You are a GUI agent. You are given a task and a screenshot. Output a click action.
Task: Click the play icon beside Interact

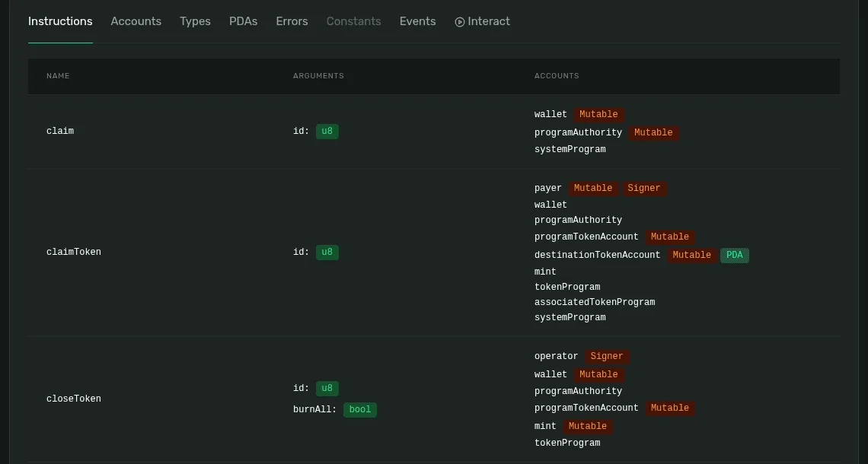[x=459, y=21]
